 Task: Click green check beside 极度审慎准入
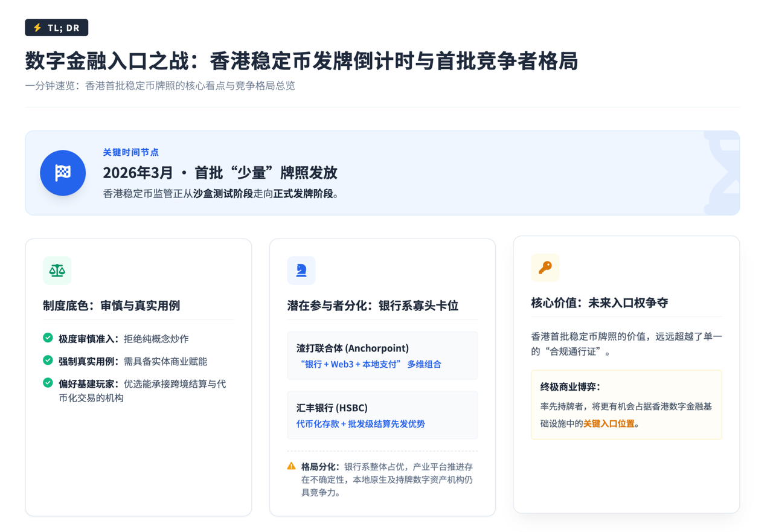pos(48,338)
